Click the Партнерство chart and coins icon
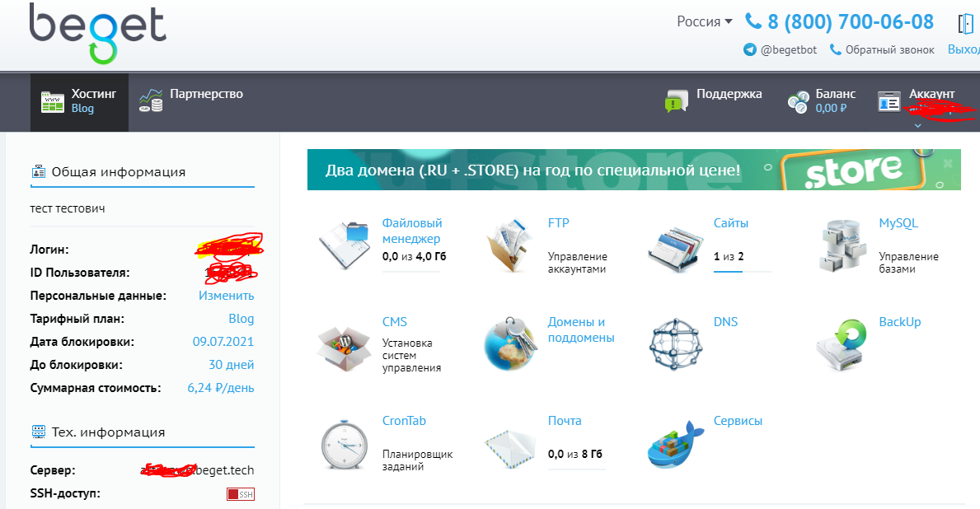 pos(152,100)
